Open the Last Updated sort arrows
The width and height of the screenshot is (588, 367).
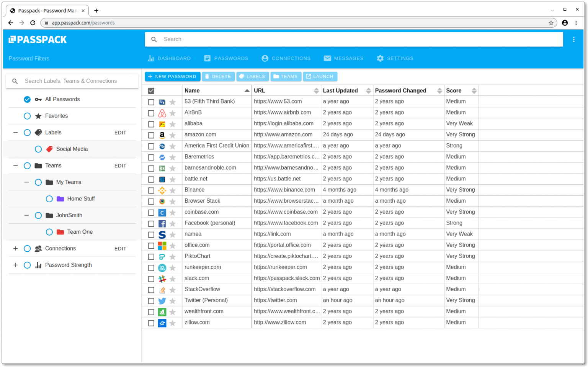368,90
